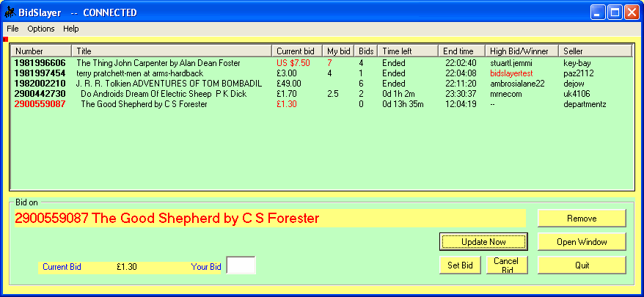This screenshot has width=644, height=297.
Task: Click red winner name bidslayertest
Action: [511, 73]
